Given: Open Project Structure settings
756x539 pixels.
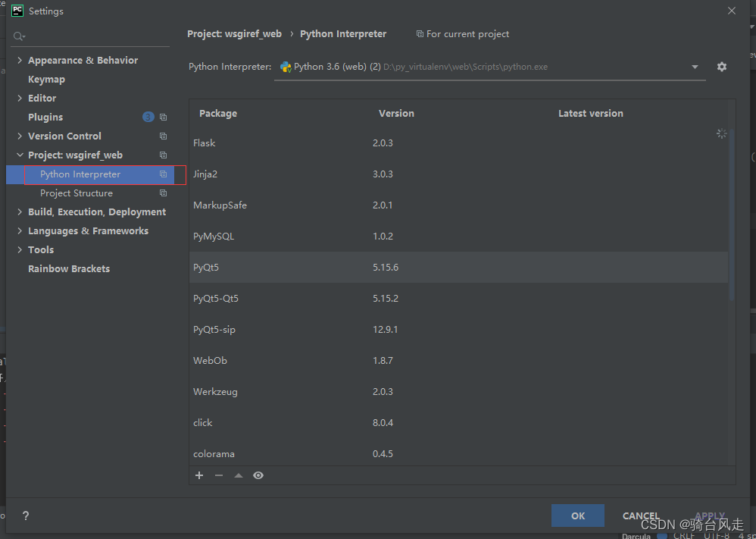Looking at the screenshot, I should 77,193.
